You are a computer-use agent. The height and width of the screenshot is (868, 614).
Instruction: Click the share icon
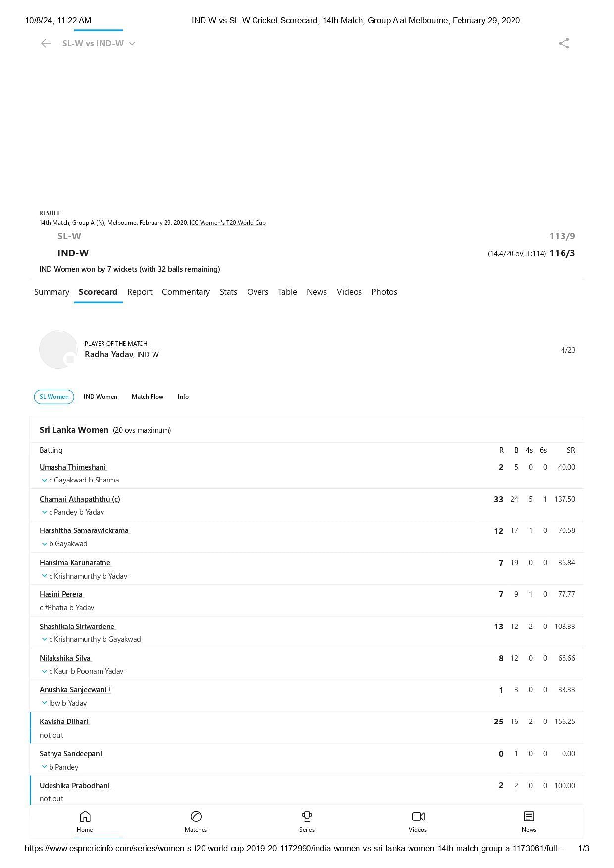563,43
